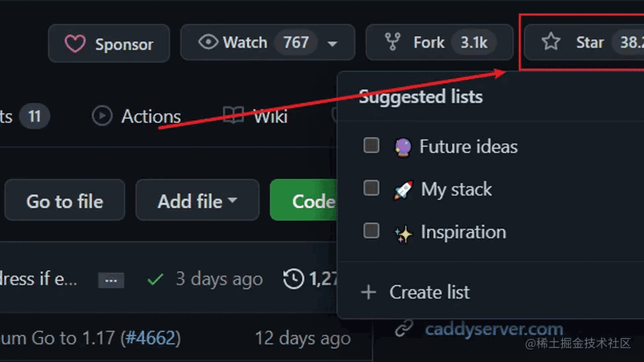Switch to the Wiki tab

(270, 117)
